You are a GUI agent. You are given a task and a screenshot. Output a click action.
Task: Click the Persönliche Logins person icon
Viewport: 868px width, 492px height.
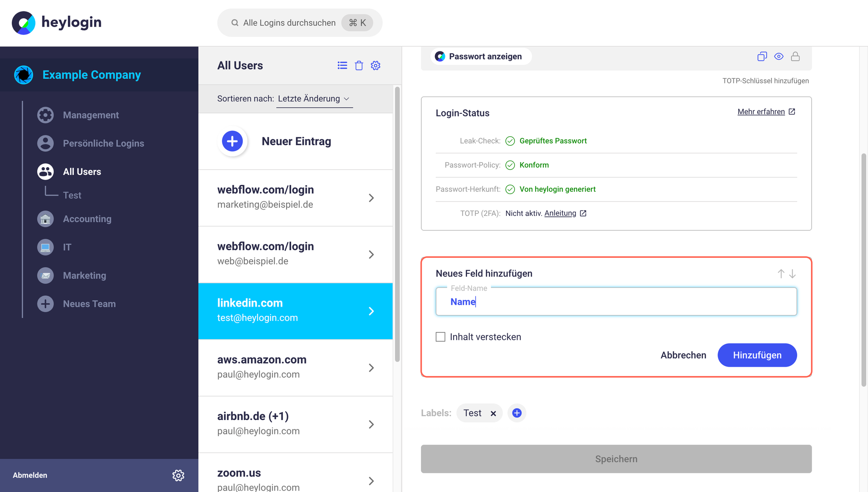tap(45, 144)
